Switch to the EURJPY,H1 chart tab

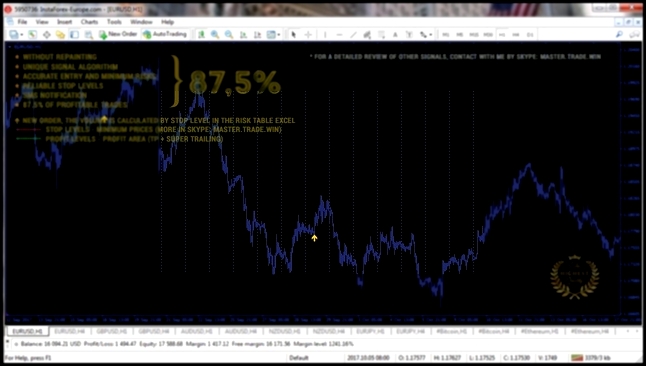(x=370, y=331)
